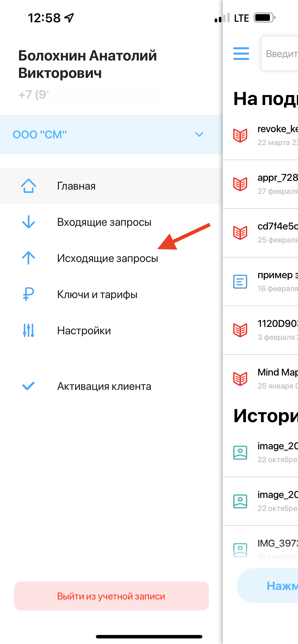The width and height of the screenshot is (298, 644).
Task: Open Активация клиента
Action: click(x=111, y=386)
